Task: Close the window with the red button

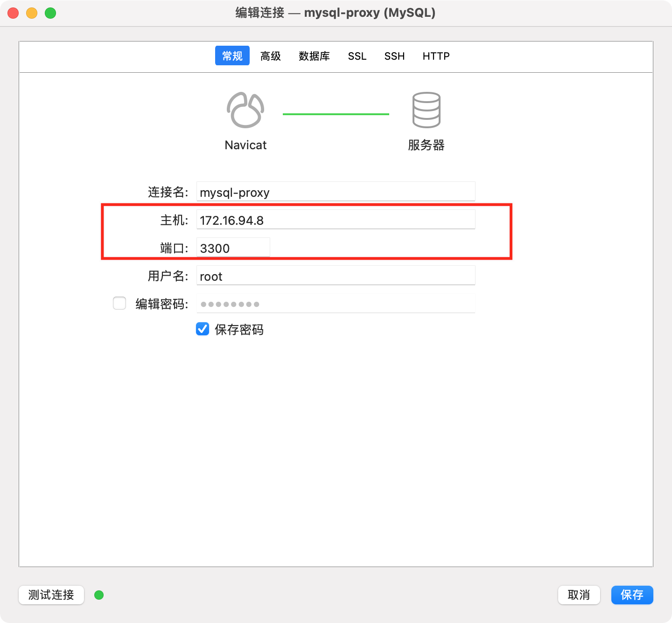Action: point(13,13)
